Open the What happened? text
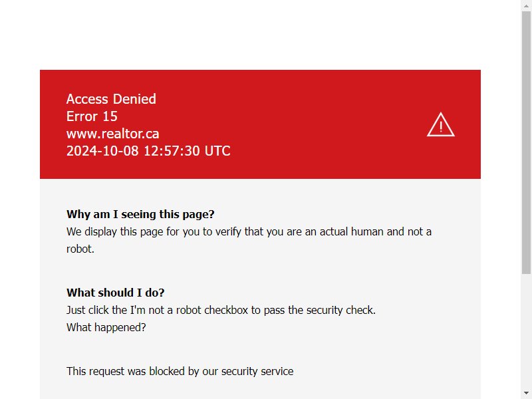This screenshot has width=532, height=399. [x=106, y=327]
